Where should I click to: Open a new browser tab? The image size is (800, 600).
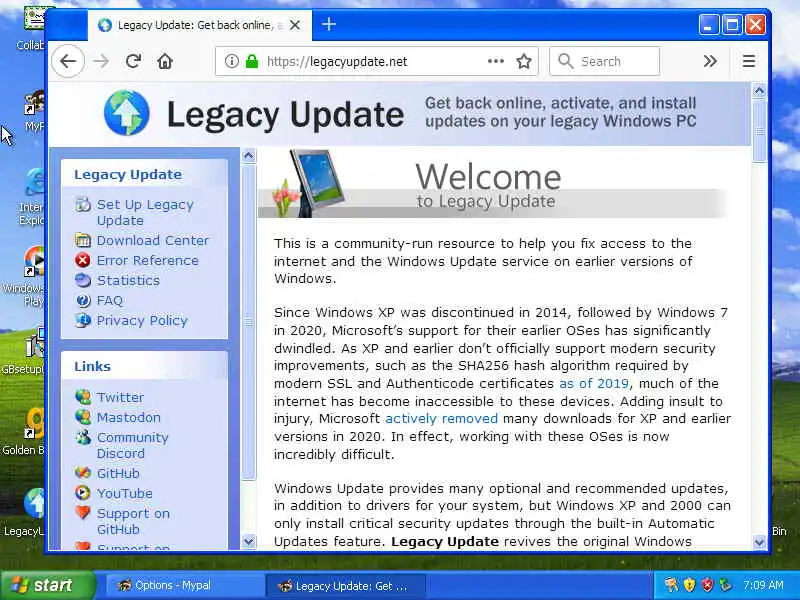329,24
